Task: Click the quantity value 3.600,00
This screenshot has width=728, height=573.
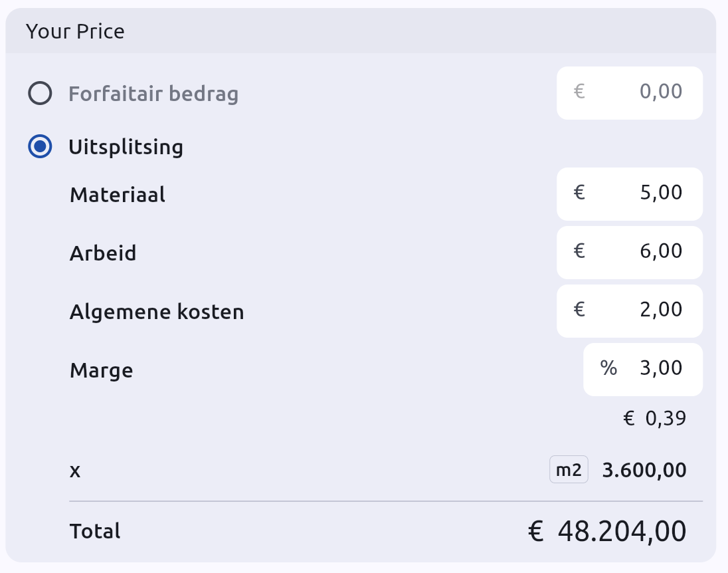Action: coord(643,469)
